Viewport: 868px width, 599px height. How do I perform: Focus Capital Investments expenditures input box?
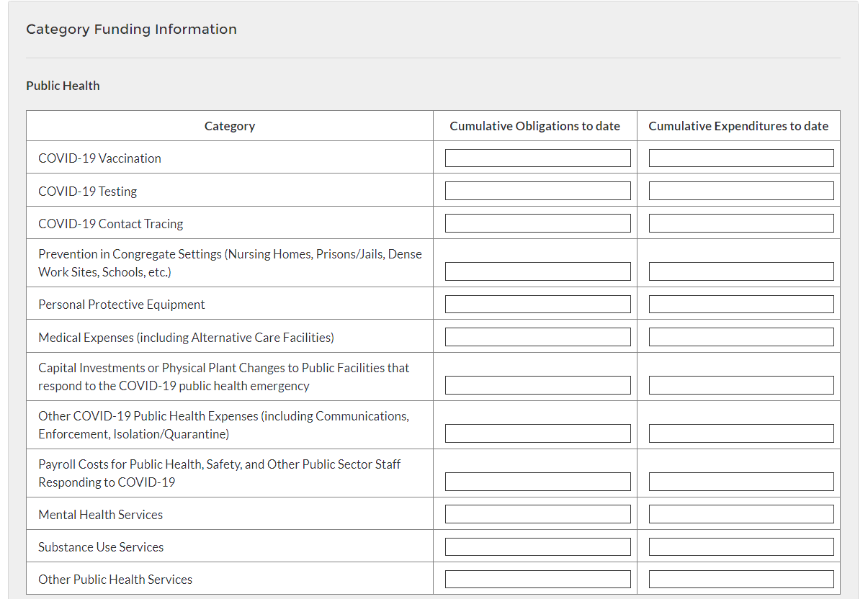pos(741,385)
